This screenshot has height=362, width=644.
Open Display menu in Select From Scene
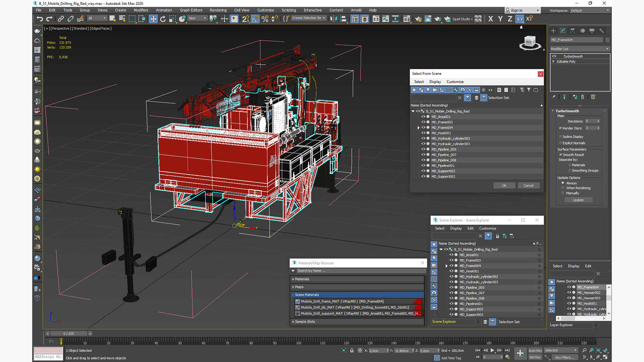click(435, 81)
